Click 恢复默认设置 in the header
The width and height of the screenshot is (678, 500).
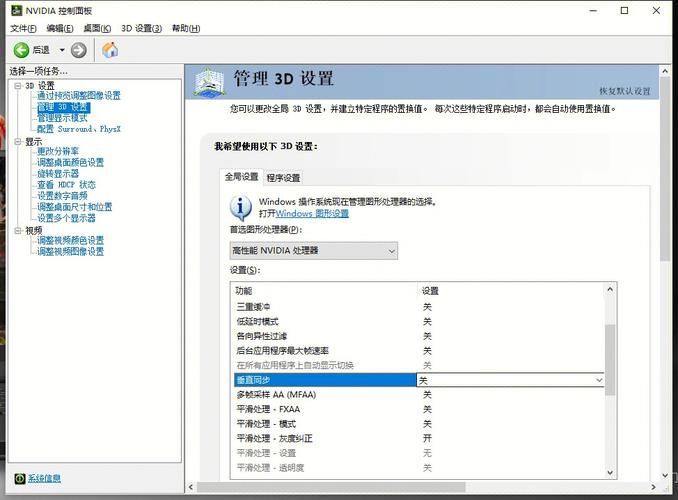tap(625, 91)
